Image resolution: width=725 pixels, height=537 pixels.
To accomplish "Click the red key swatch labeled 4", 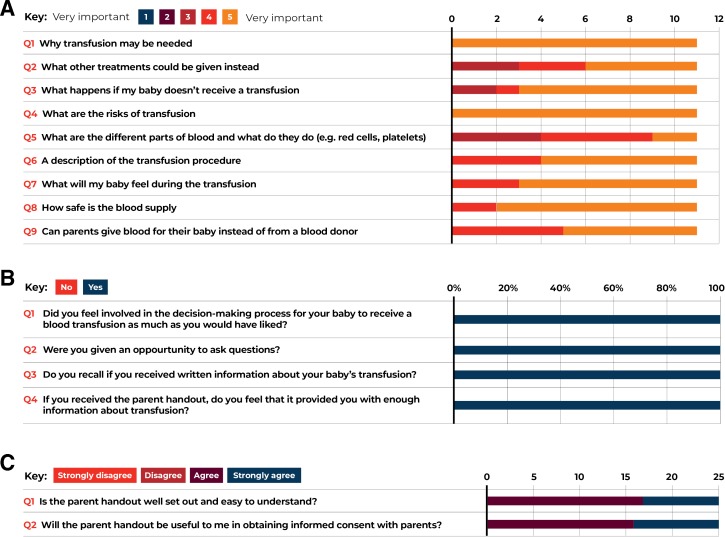I will click(209, 17).
